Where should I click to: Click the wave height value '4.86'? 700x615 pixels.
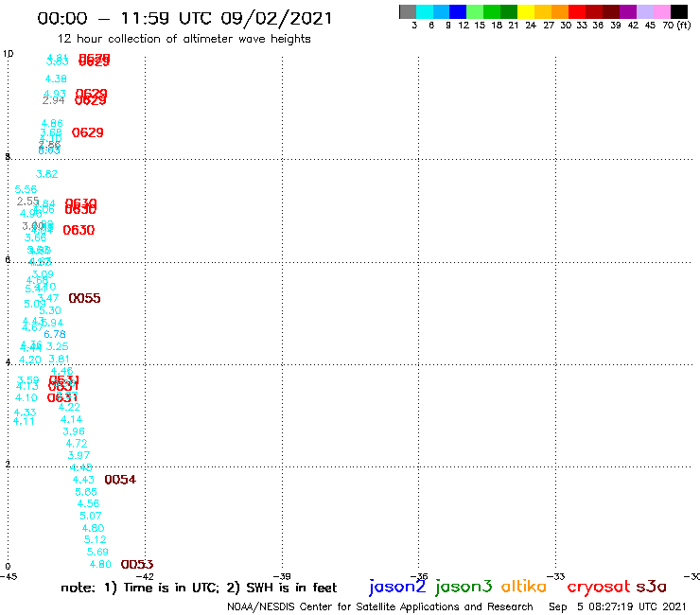pos(52,123)
